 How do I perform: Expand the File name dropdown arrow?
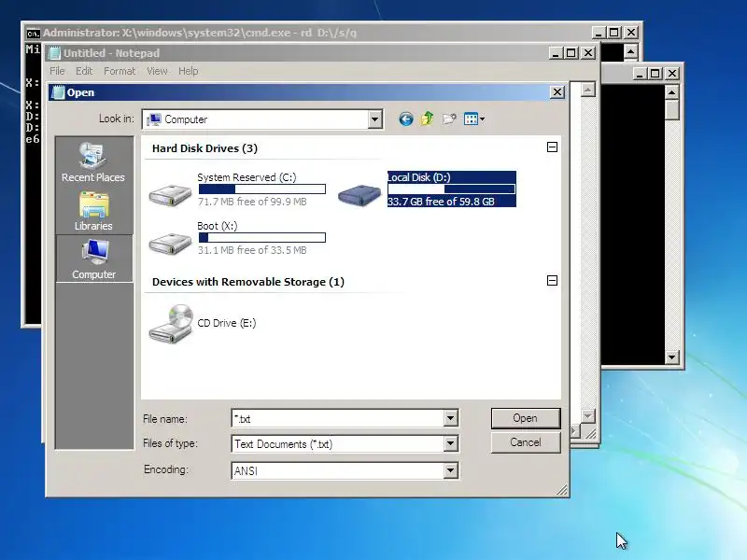(450, 418)
